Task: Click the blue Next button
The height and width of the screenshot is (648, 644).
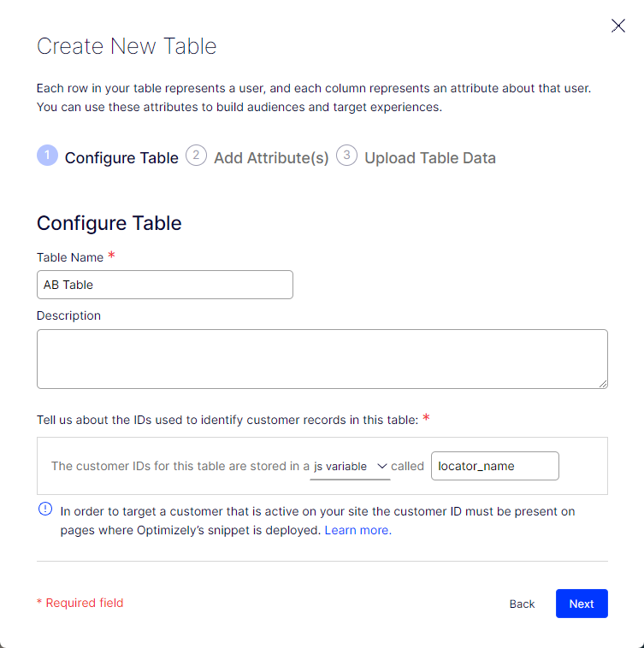Action: click(x=582, y=604)
